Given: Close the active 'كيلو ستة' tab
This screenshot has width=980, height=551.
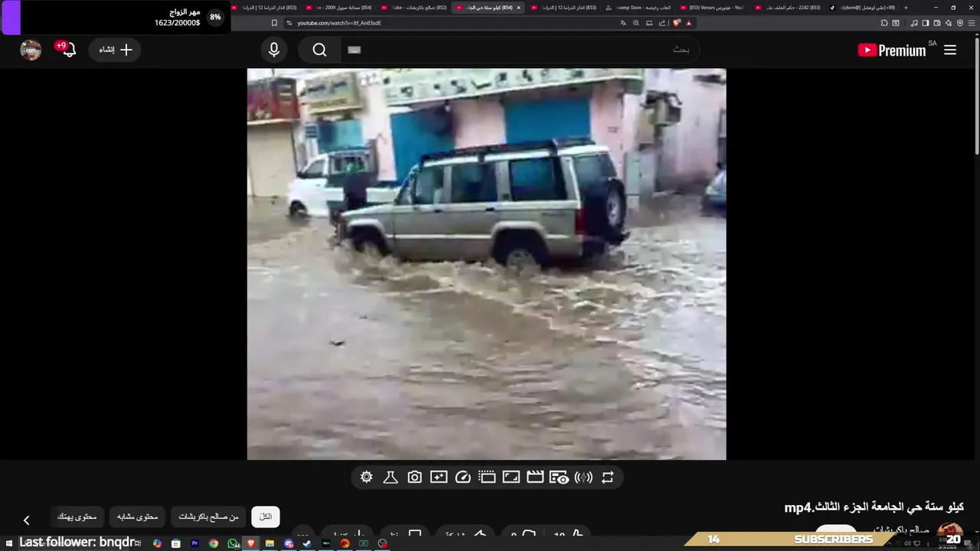Looking at the screenshot, I should 518,8.
